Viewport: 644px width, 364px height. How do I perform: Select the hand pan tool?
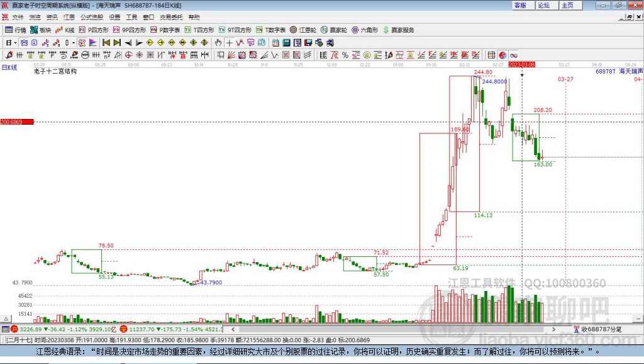218,42
